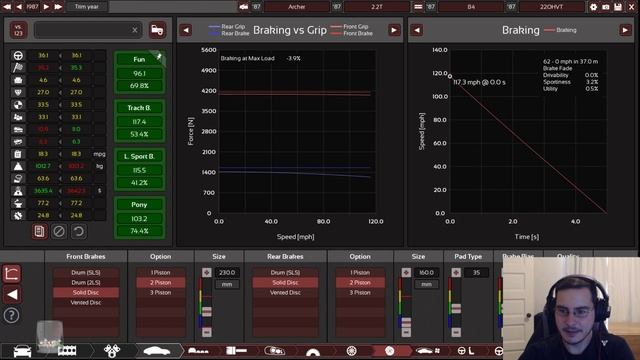Select the prestige crest stat icon
Screen dimensions: 640x360
pyautogui.click(x=18, y=92)
